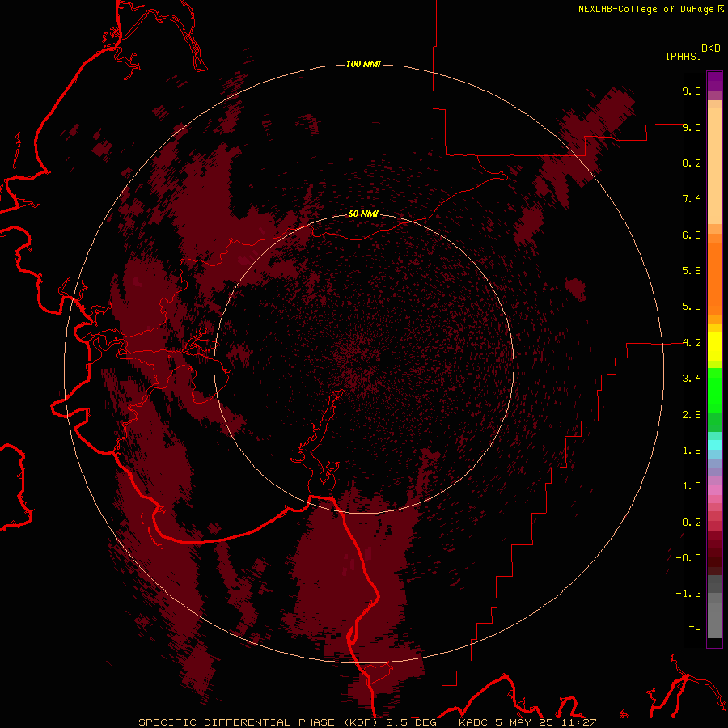Image resolution: width=728 pixels, height=728 pixels.
Task: Click the cyan segment of color scale
Action: pos(714,444)
